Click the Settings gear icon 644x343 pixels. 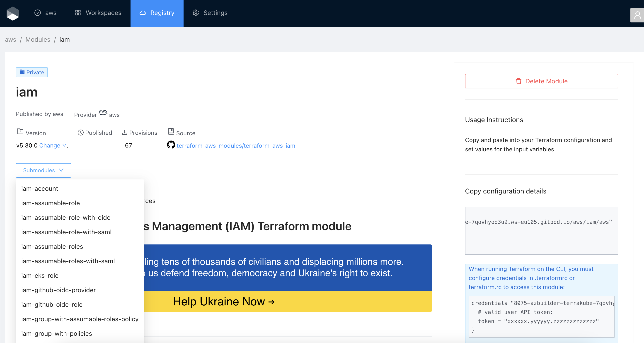[196, 13]
